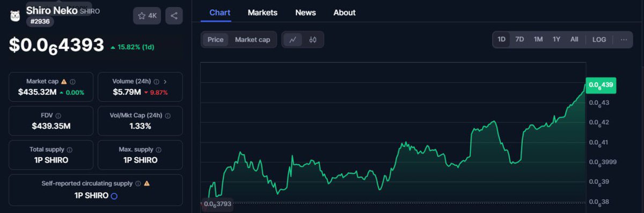Image resolution: width=644 pixels, height=213 pixels.
Task: Click the 0.0₆3999 axis label
Action: 603,163
